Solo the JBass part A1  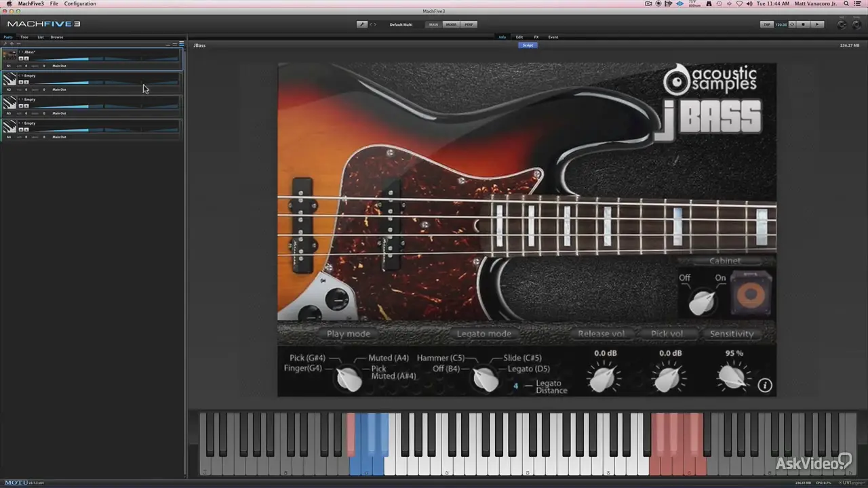pyautogui.click(x=26, y=58)
